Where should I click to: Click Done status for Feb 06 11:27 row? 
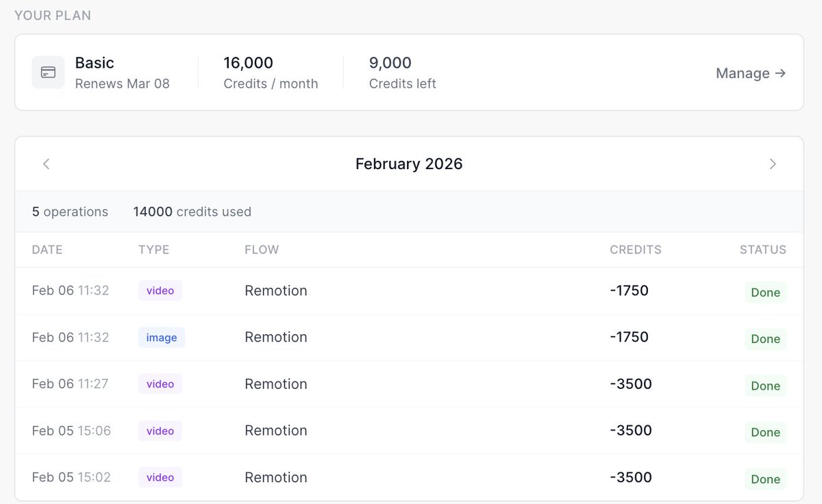coord(766,386)
